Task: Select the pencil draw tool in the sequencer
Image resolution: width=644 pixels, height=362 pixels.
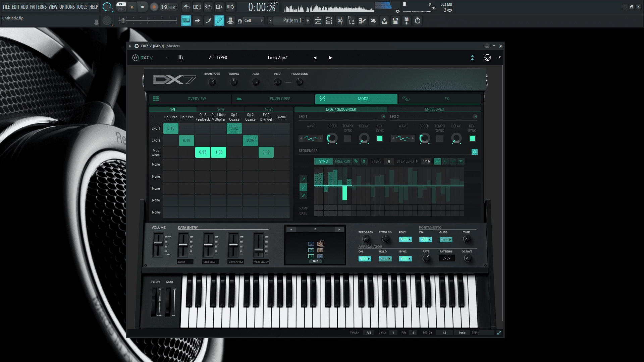Action: tap(303, 179)
